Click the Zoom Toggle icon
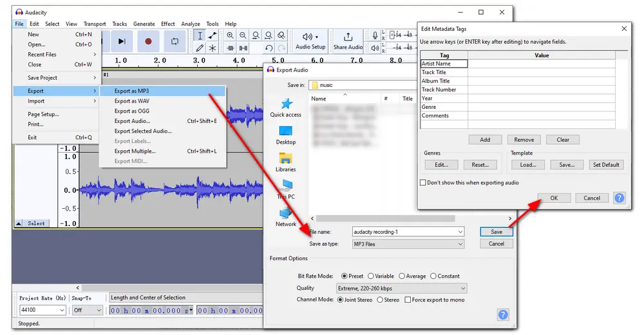 click(x=281, y=35)
